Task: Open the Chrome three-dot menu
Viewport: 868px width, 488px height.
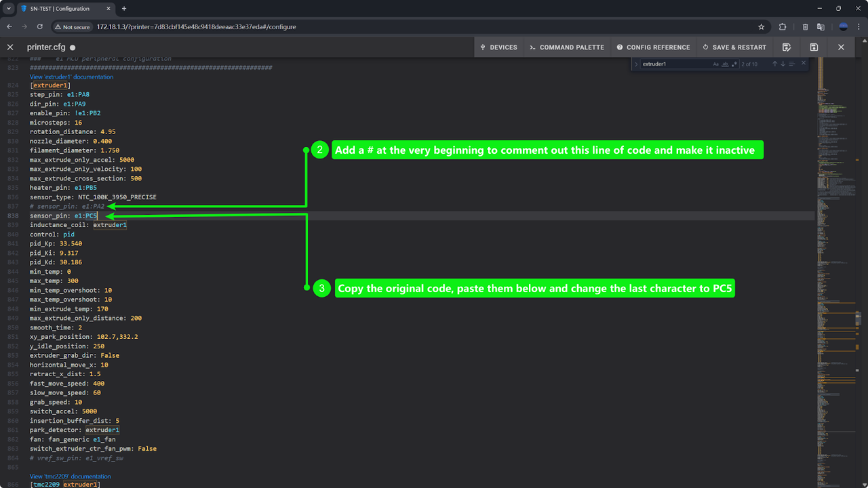Action: click(859, 27)
